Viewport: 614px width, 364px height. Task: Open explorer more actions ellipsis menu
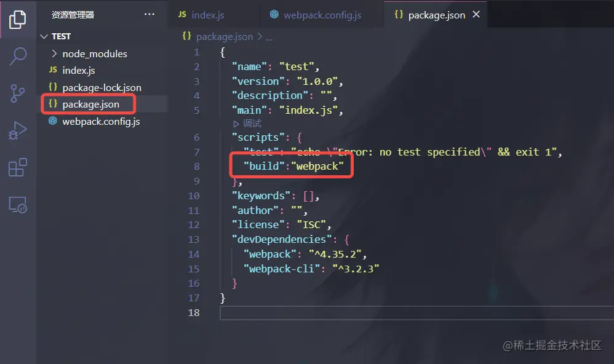pos(149,15)
